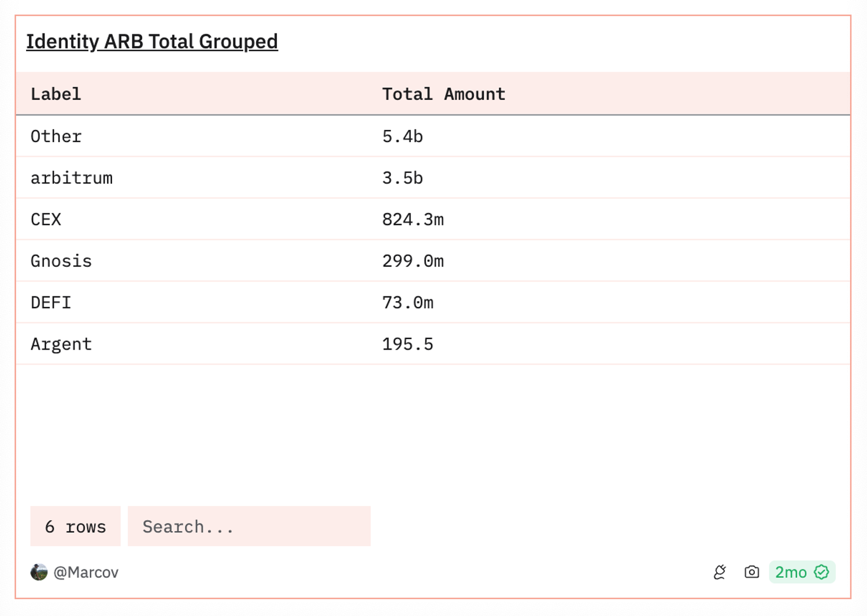This screenshot has width=867, height=616.
Task: Click the 824.3m total amount cell
Action: coord(413,220)
